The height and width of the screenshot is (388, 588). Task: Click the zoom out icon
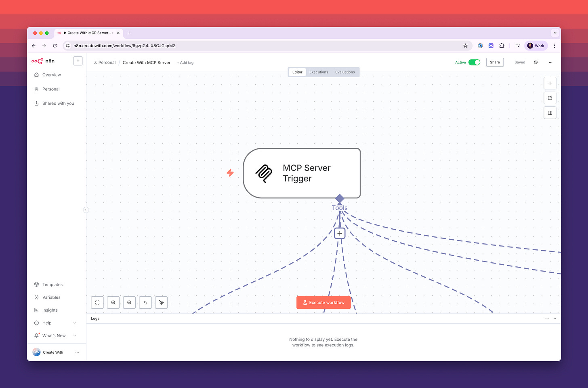[129, 302]
